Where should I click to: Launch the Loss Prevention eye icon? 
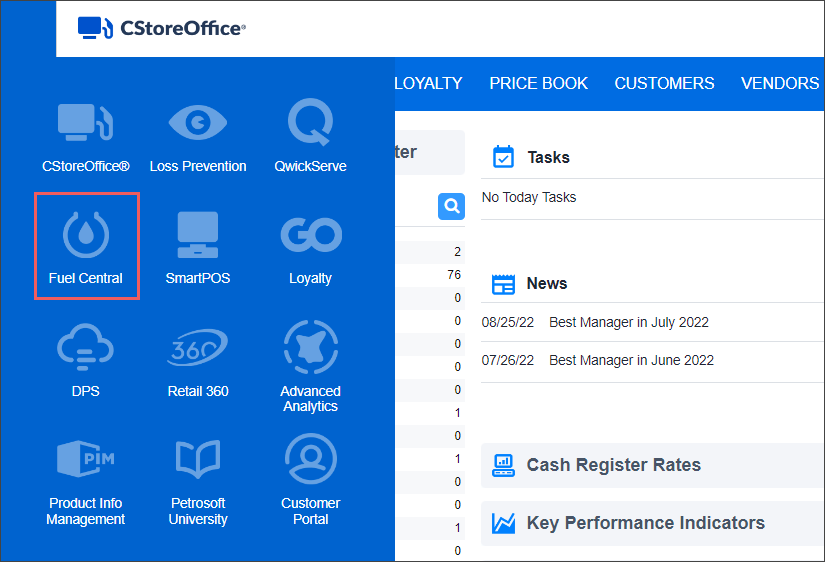tap(198, 125)
